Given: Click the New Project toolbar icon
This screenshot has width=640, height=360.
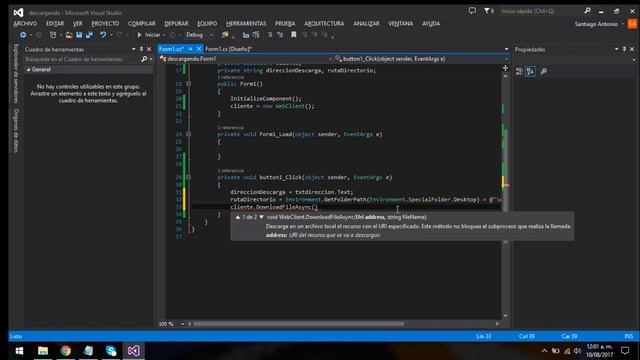Looking at the screenshot, I should [53, 35].
